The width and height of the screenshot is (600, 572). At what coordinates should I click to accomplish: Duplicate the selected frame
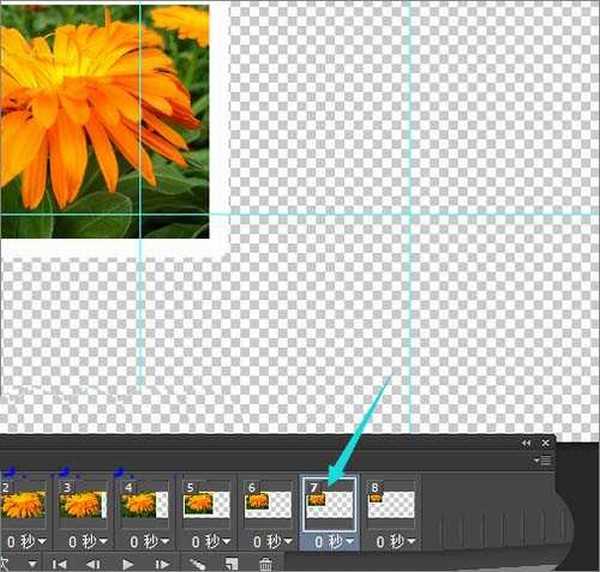[x=232, y=565]
